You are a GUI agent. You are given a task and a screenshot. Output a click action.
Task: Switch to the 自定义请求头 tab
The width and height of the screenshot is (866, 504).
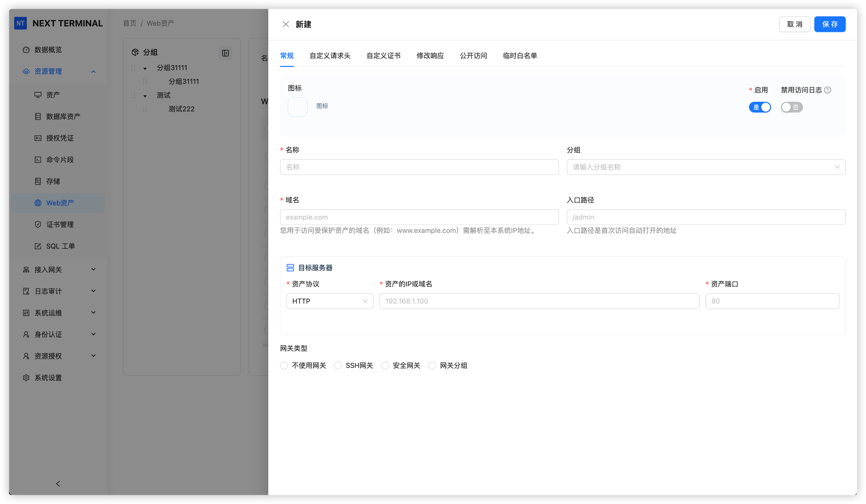(x=330, y=56)
